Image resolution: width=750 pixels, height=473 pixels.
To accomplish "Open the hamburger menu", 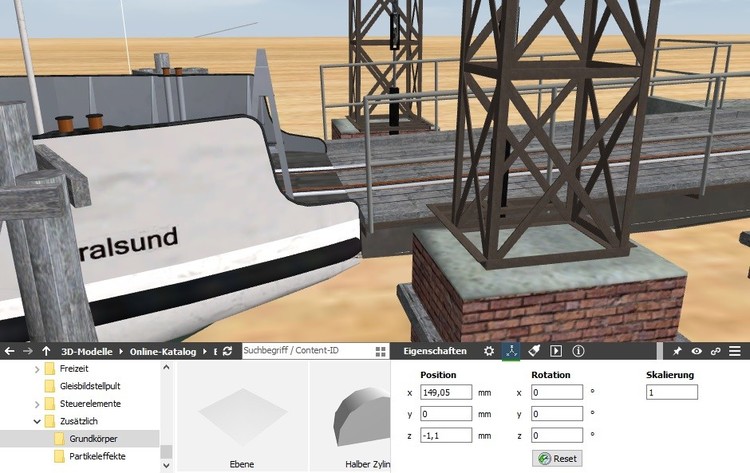I will point(735,352).
